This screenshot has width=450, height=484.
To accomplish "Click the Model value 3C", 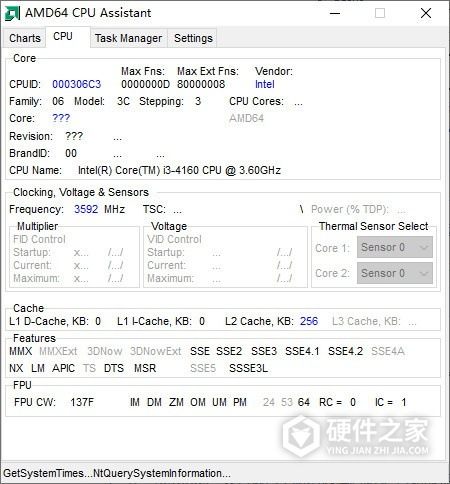I will (x=123, y=101).
